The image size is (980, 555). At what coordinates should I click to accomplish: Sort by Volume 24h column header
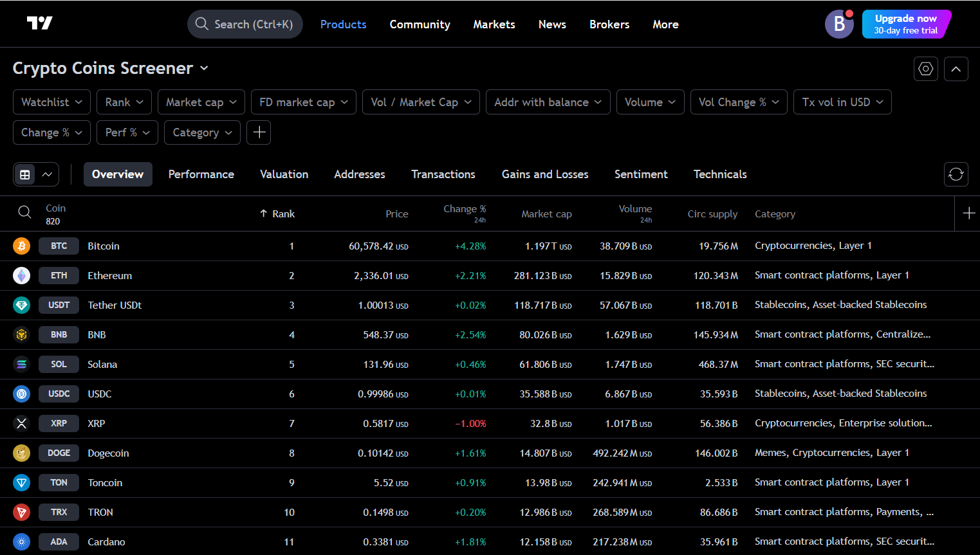click(x=635, y=214)
